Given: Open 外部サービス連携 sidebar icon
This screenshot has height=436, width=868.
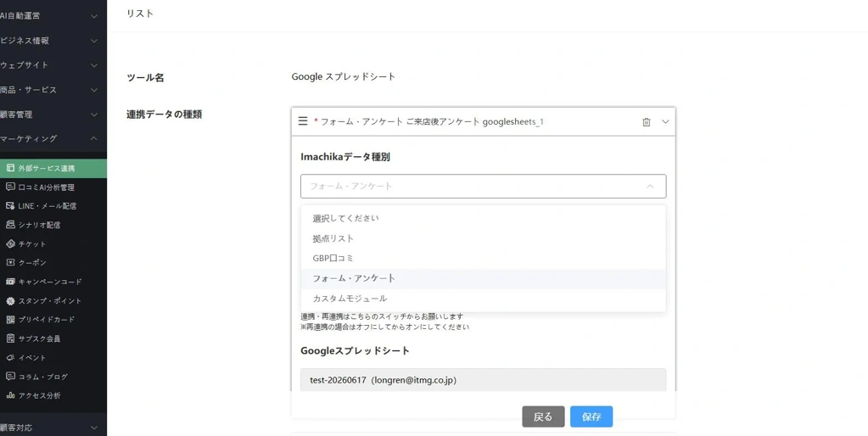Looking at the screenshot, I should pyautogui.click(x=10, y=168).
